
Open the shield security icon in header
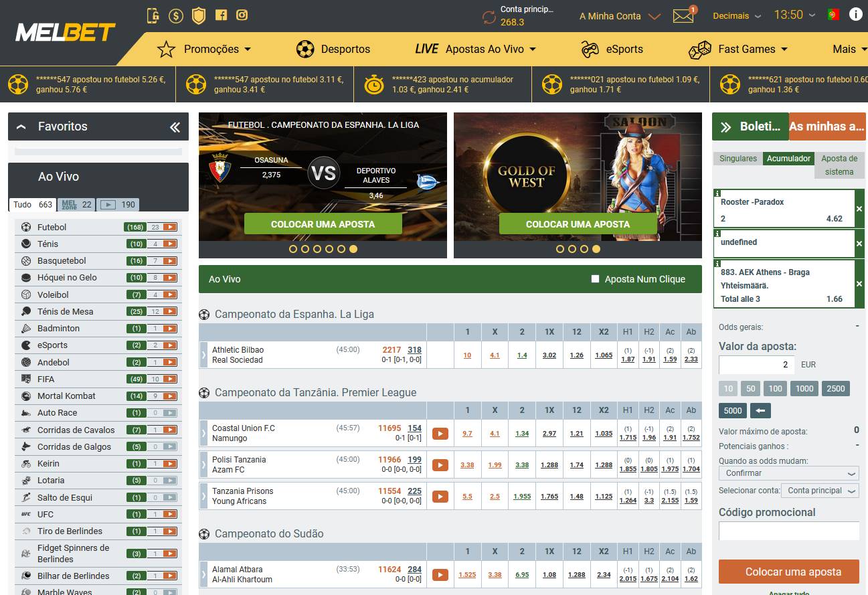(199, 15)
